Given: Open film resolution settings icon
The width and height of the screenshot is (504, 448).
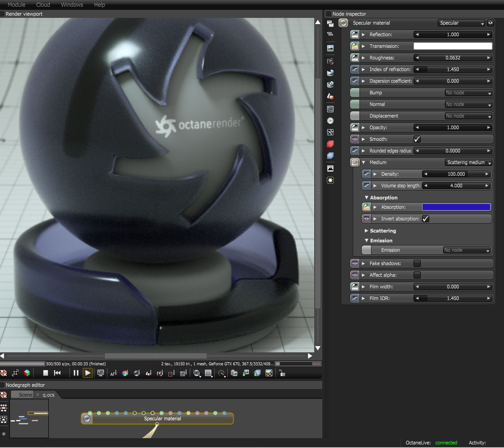Looking at the screenshot, I should coord(330,109).
